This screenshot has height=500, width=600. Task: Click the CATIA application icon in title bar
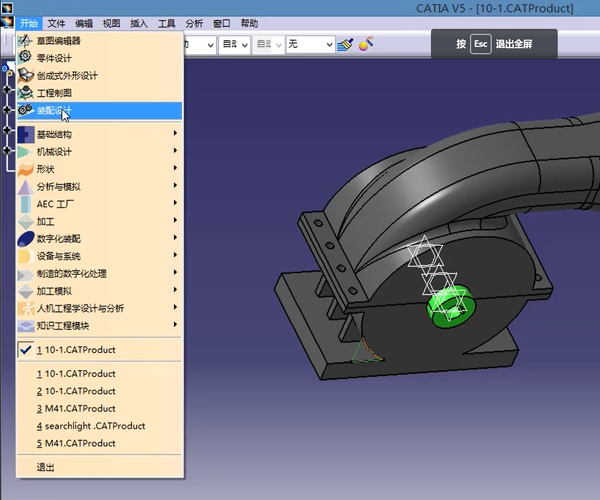7,8
